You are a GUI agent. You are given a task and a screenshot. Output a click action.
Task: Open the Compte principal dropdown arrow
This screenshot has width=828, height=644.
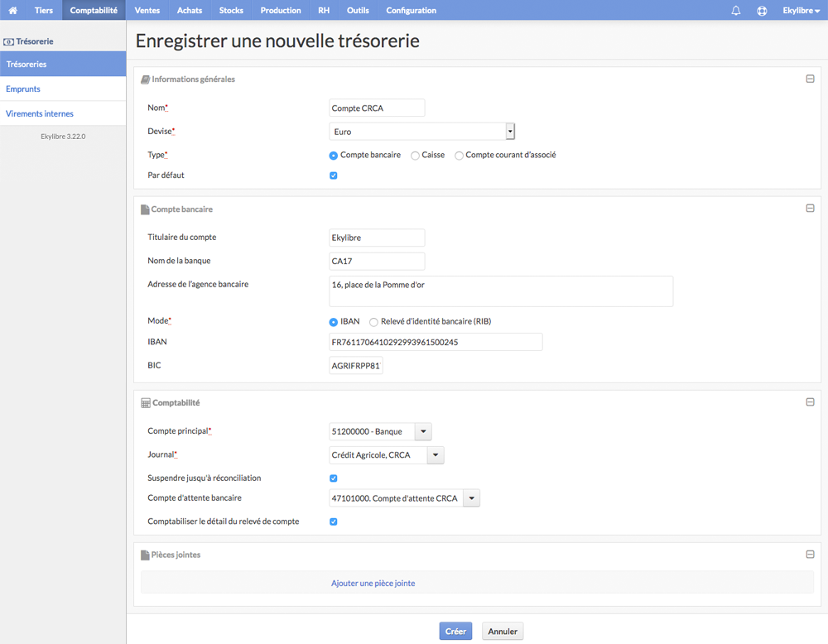coord(423,432)
